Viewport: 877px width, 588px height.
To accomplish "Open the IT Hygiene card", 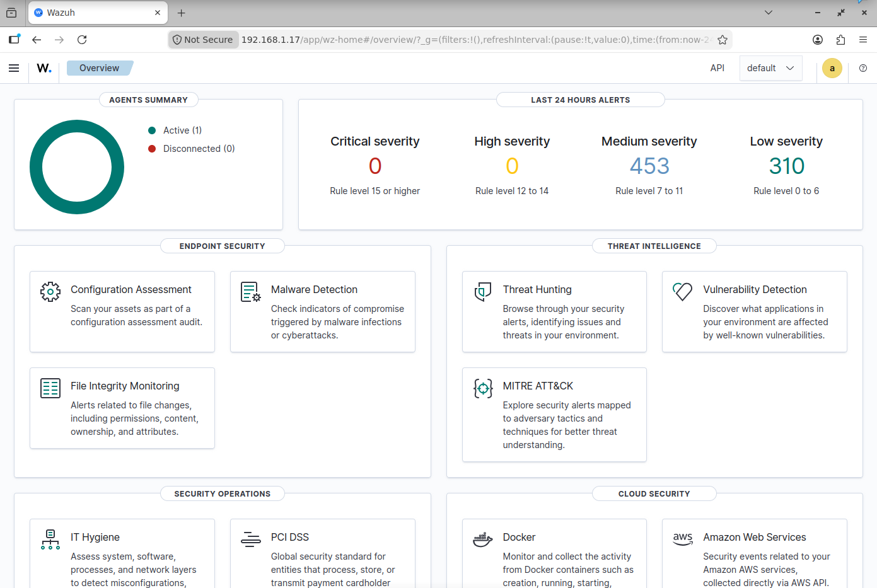I will tap(122, 553).
